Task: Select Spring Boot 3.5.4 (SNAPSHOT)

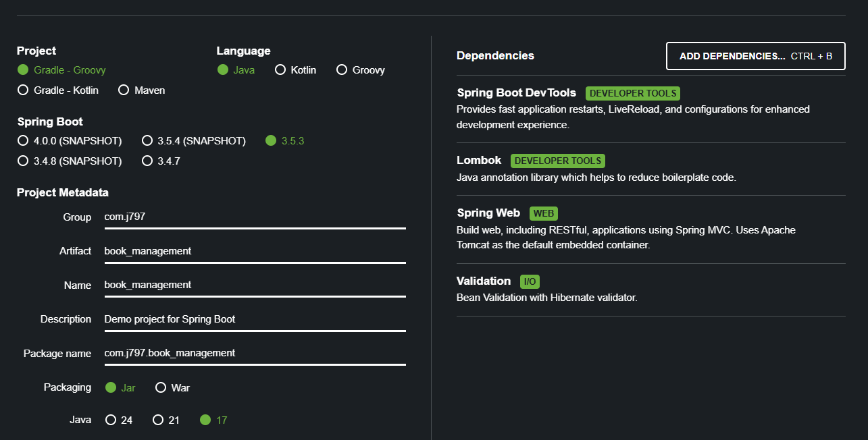Action: tap(194, 141)
